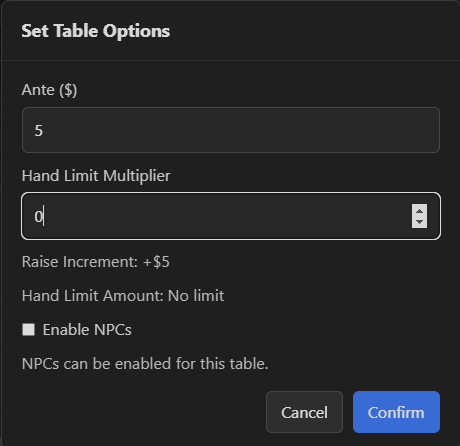This screenshot has height=446, width=460.
Task: Place cursor on the 5 in Ante field
Action: [39, 130]
